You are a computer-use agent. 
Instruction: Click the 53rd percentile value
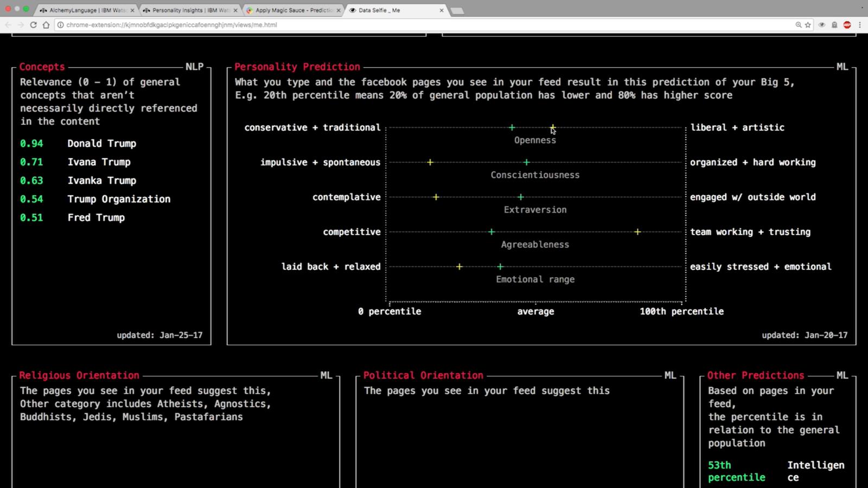737,471
